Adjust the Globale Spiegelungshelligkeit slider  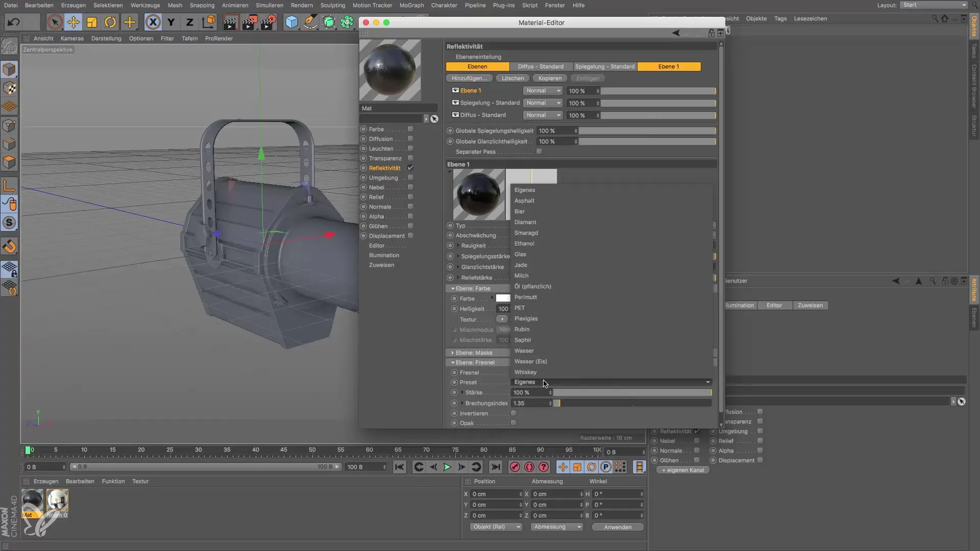pos(647,131)
